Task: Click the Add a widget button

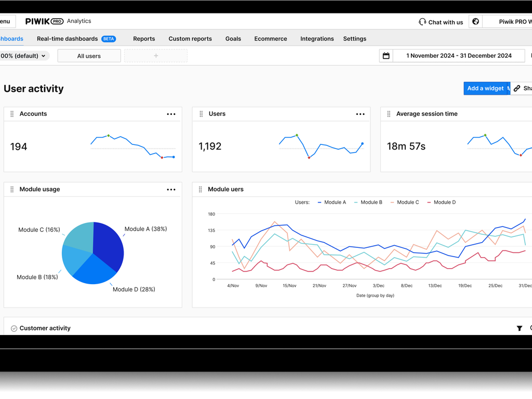Action: [x=485, y=88]
